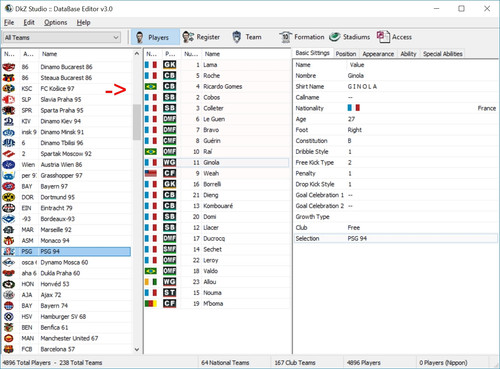Select the Hamburger SV 68 team row
500x369 pixels.
tap(67, 316)
